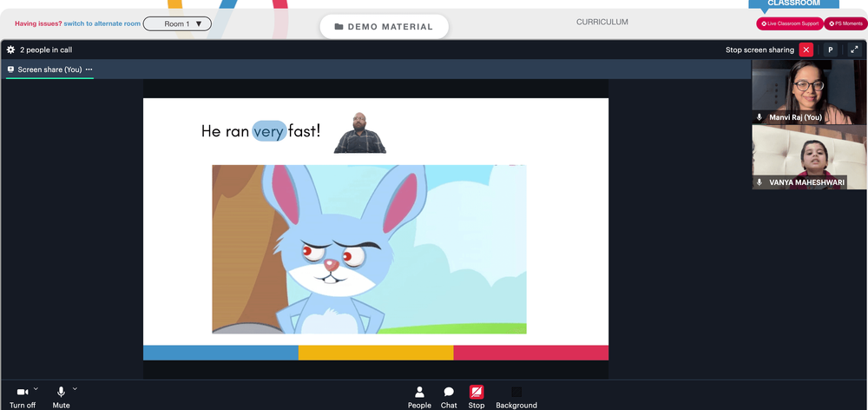Open the Screen share (You) more-options menu
Image resolution: width=868 pixels, height=410 pixels.
coord(89,69)
